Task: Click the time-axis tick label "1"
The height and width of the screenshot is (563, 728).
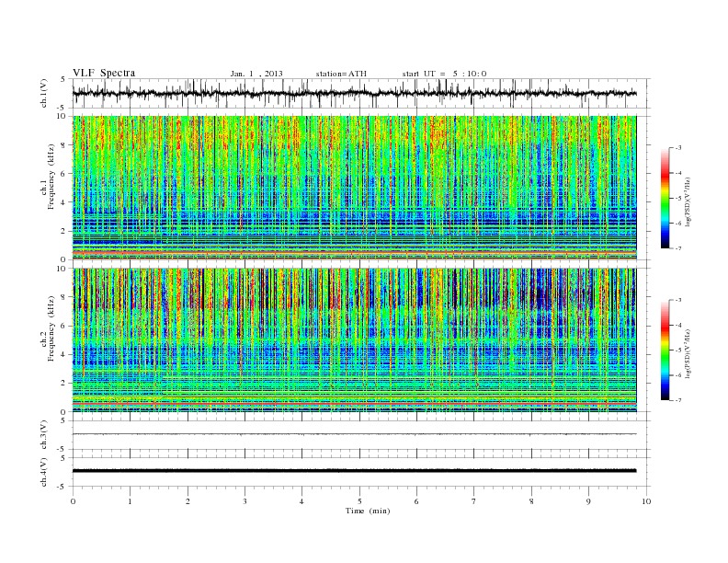Action: click(130, 501)
